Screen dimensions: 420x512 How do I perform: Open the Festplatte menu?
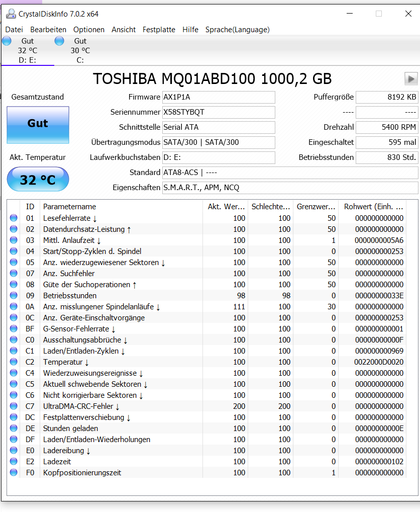pyautogui.click(x=159, y=30)
